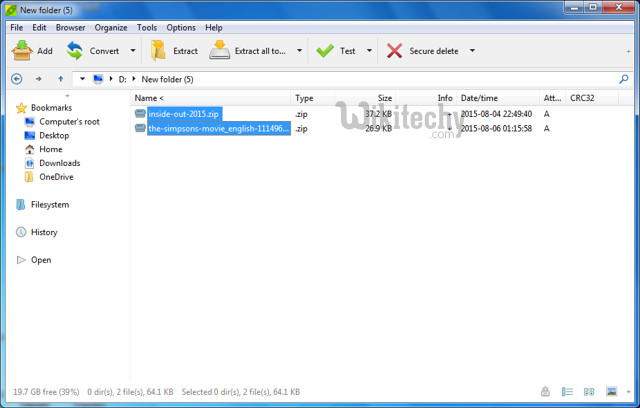The image size is (640, 408).
Task: Click the Bookmarks star icon
Action: point(21,108)
